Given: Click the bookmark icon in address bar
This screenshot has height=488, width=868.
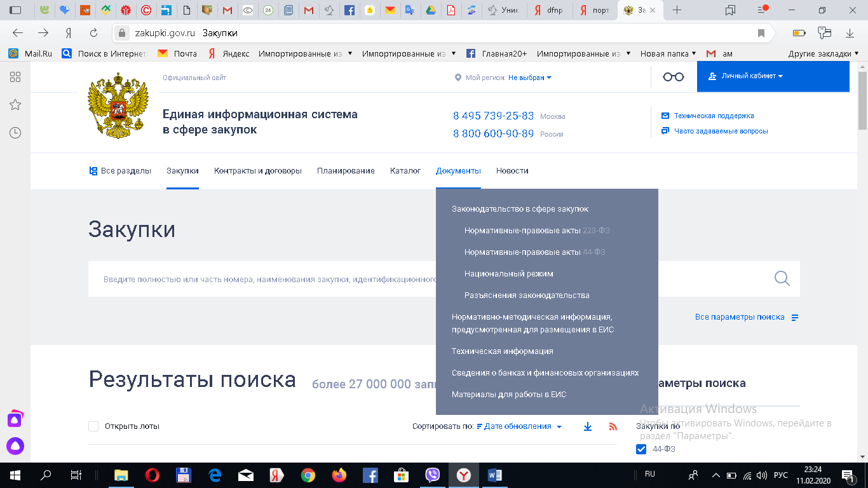Looking at the screenshot, I should tap(761, 33).
